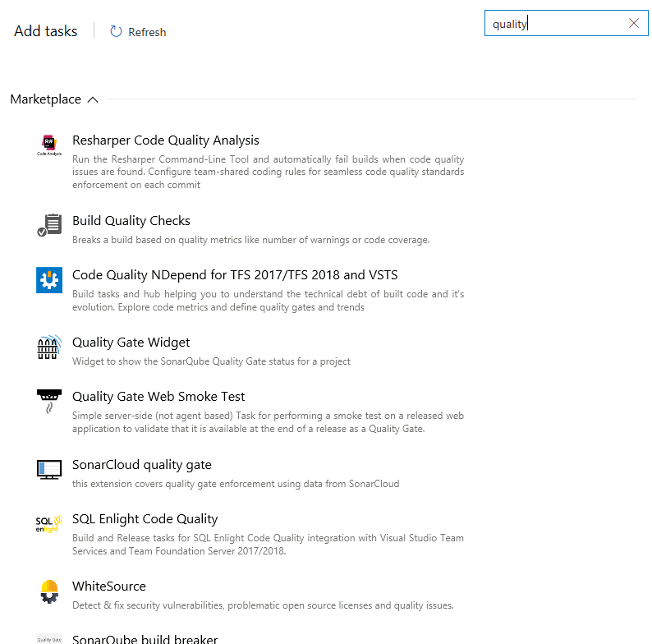652x644 pixels.
Task: Collapse the Marketplace section chevron
Action: (x=93, y=100)
